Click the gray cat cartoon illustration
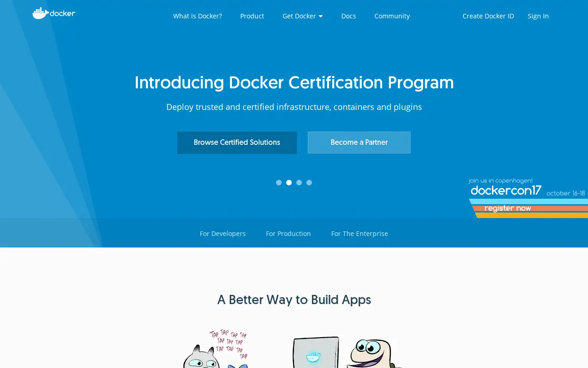This screenshot has width=588, height=368. tap(216, 349)
